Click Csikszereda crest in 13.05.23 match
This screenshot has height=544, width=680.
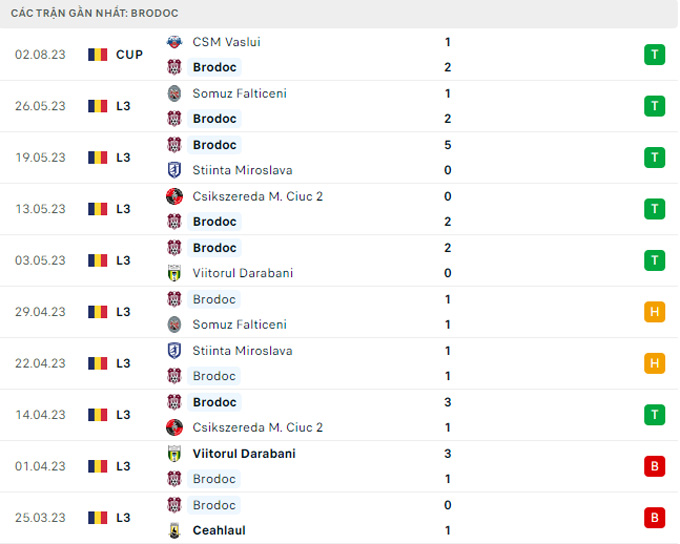point(174,196)
